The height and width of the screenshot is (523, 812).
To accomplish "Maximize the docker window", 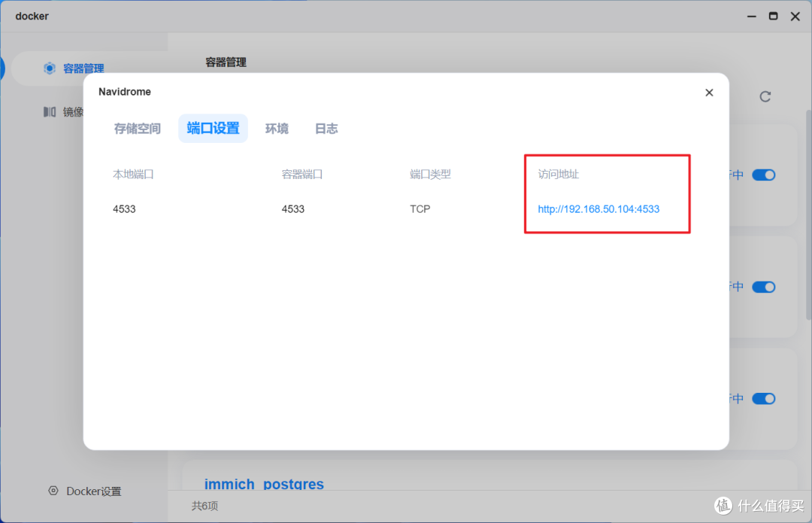I will coord(773,16).
